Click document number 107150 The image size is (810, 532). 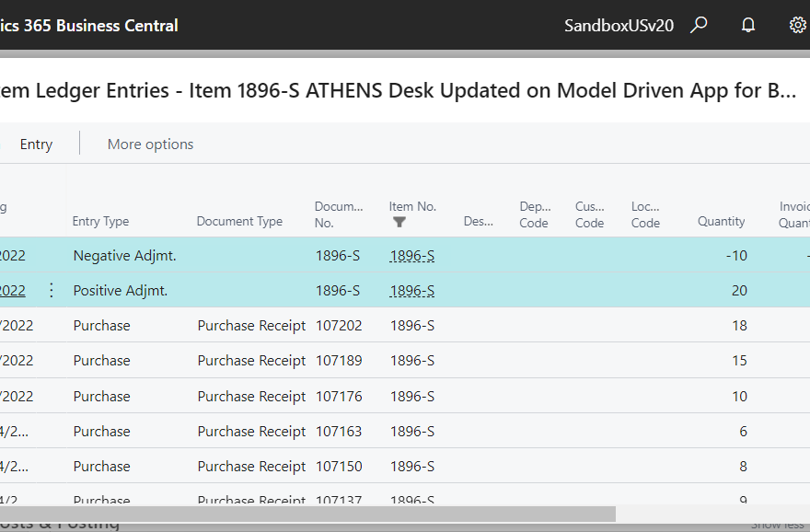point(339,467)
